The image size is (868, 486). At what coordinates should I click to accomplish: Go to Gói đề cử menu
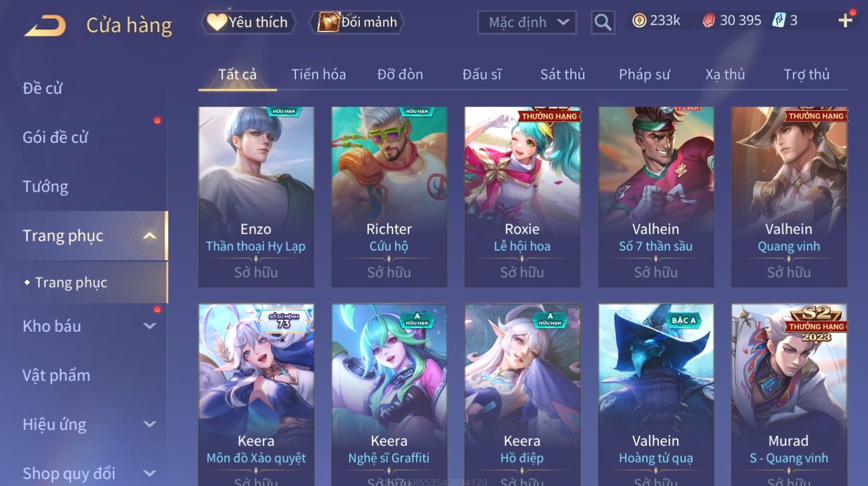(55, 138)
